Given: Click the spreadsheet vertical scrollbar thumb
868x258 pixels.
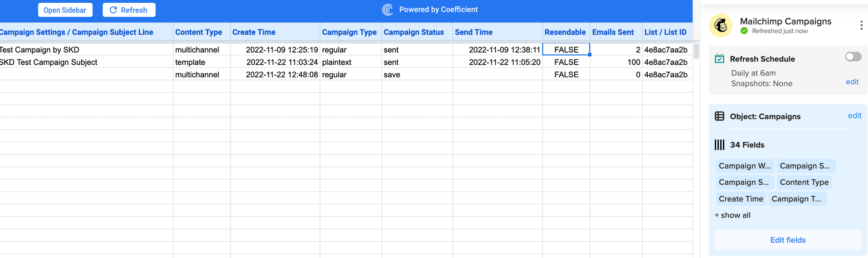Looking at the screenshot, I should (x=696, y=51).
